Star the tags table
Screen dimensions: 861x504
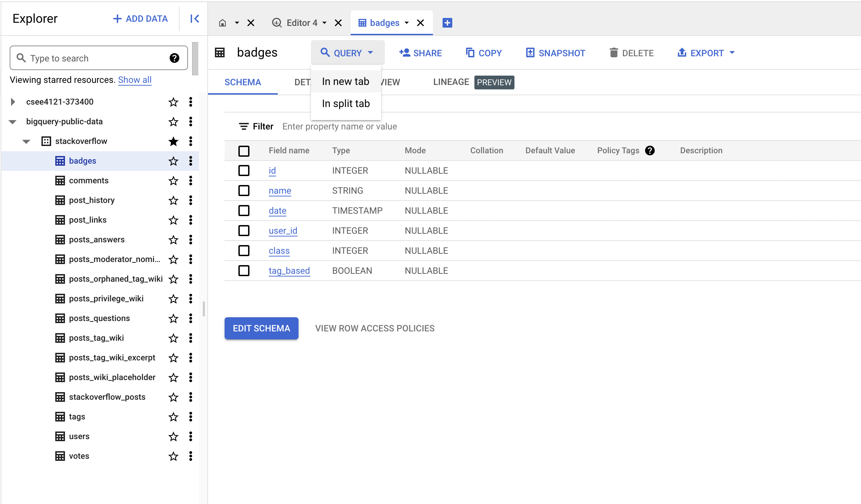(173, 417)
